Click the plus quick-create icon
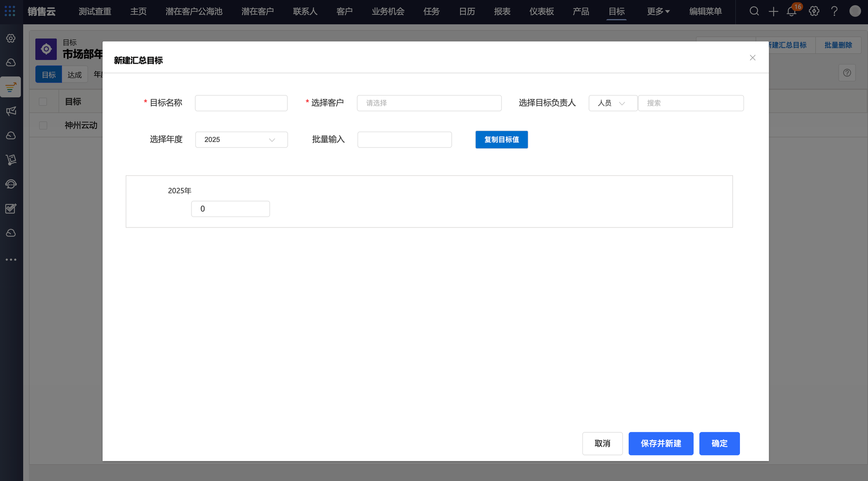 (773, 11)
